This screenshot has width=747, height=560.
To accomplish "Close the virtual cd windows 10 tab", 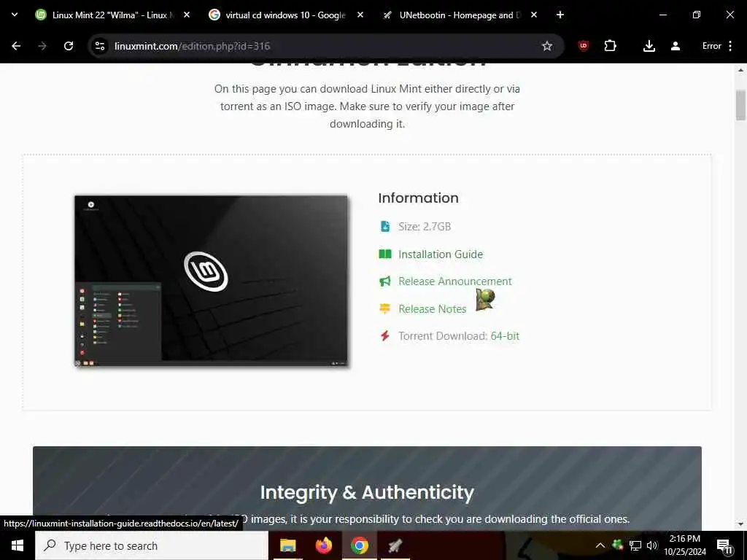I will click(x=360, y=15).
